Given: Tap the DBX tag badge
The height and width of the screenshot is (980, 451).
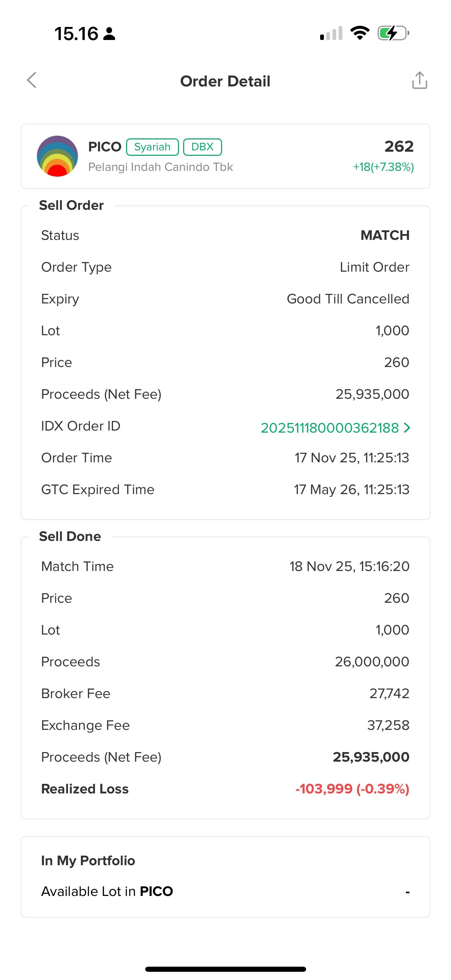Looking at the screenshot, I should [x=202, y=147].
